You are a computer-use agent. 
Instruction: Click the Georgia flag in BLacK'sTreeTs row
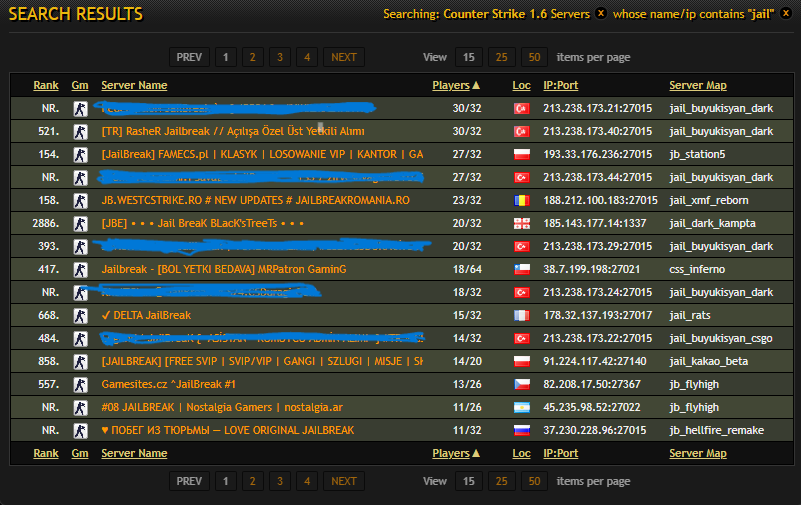pyautogui.click(x=522, y=224)
